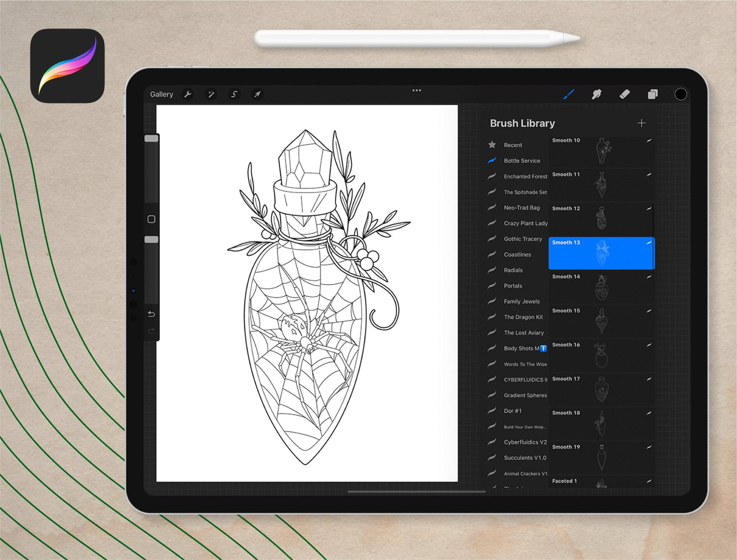Select the Bottle Service brush set
Viewport: 737px width, 560px height.
click(522, 161)
